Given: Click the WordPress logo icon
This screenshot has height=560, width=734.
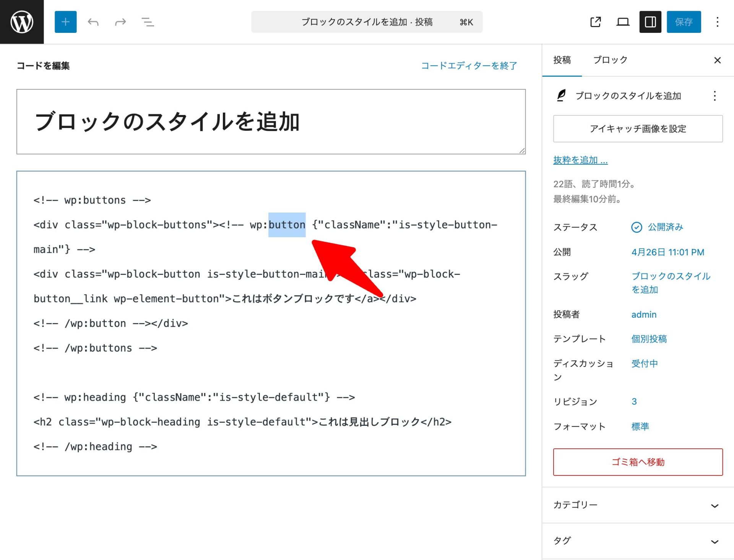Looking at the screenshot, I should pyautogui.click(x=22, y=22).
